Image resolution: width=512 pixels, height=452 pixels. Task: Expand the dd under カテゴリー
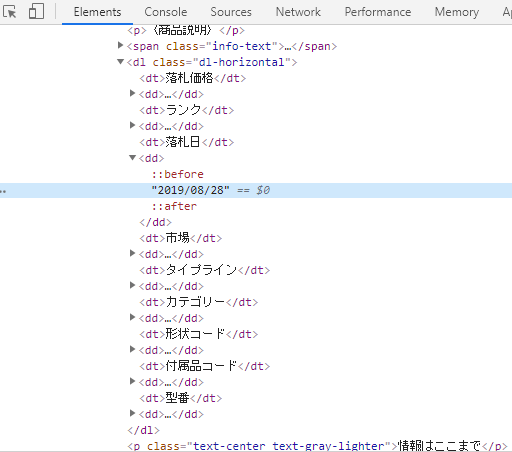tap(132, 317)
